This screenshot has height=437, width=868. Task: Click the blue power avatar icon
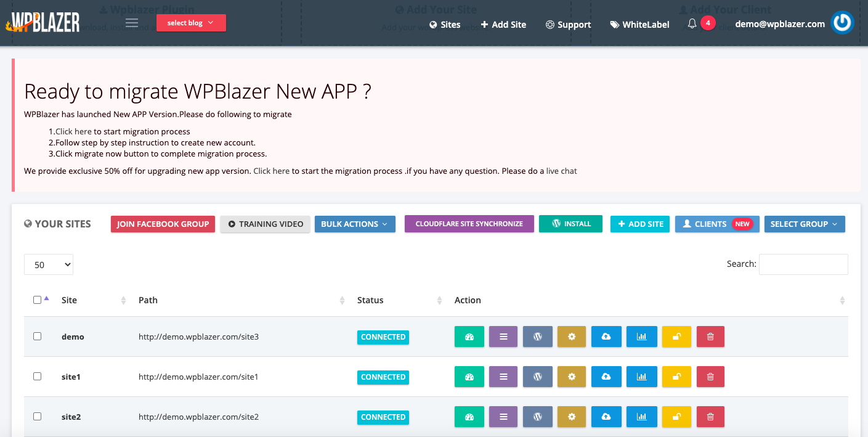(842, 23)
